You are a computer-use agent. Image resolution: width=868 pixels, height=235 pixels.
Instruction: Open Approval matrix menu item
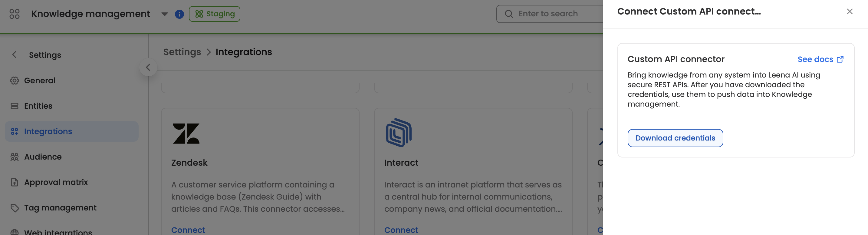pyautogui.click(x=71, y=182)
